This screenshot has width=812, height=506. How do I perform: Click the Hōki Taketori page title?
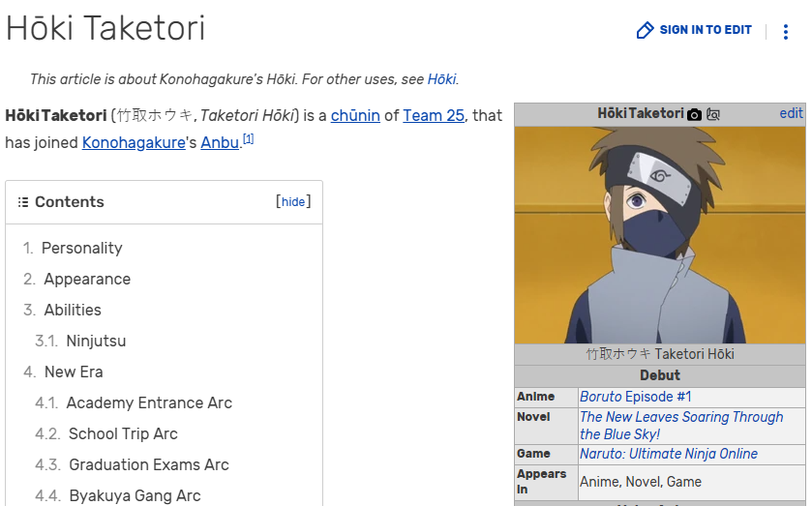105,28
